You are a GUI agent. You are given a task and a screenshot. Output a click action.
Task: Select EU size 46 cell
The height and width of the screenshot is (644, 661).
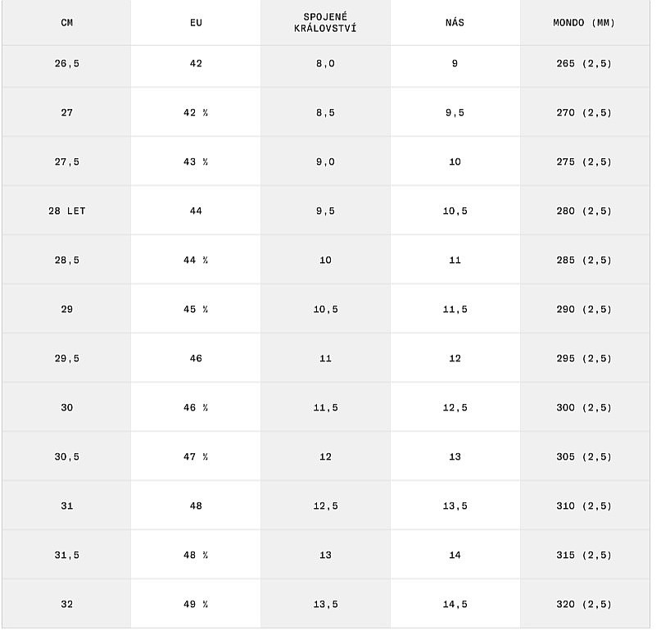[196, 359]
